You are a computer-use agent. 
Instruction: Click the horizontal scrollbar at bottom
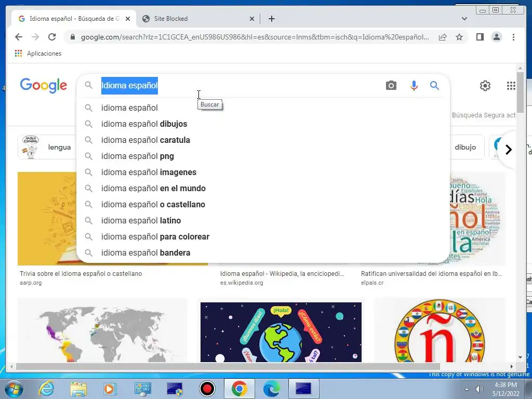pos(228,366)
